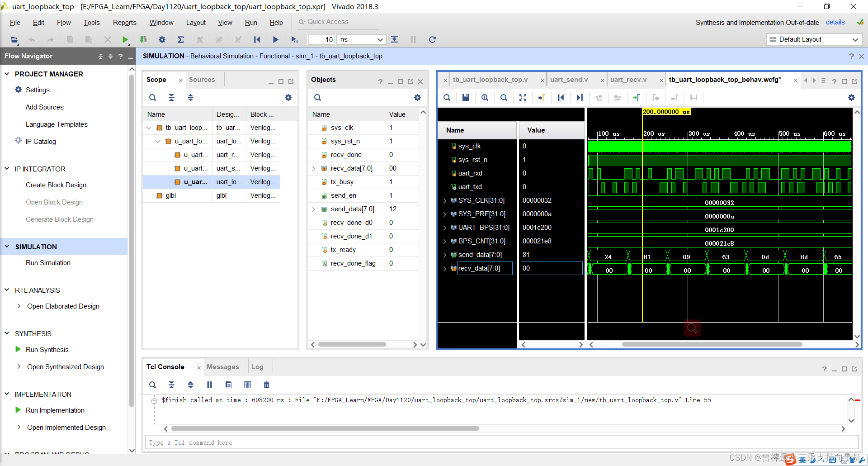Open the File menu
The height and width of the screenshot is (466, 868).
point(15,23)
